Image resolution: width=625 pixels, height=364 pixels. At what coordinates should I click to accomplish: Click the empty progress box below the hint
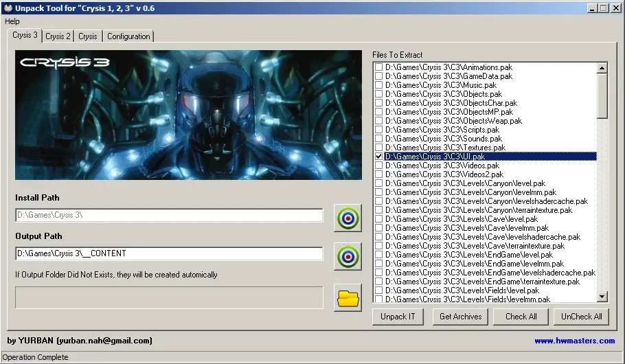(x=169, y=297)
